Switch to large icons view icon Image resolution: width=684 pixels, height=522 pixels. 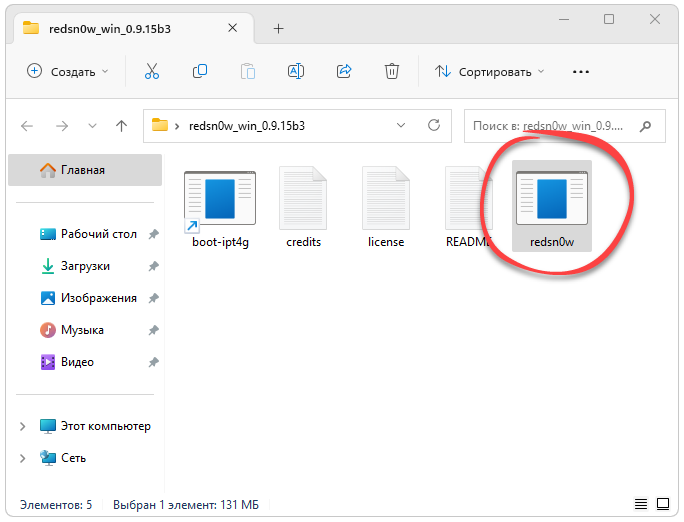pos(663,504)
